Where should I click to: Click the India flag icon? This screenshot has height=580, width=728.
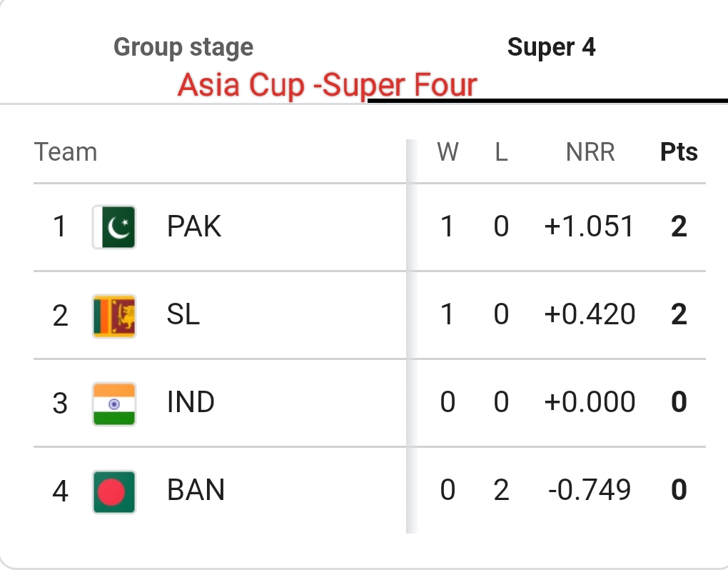114,404
